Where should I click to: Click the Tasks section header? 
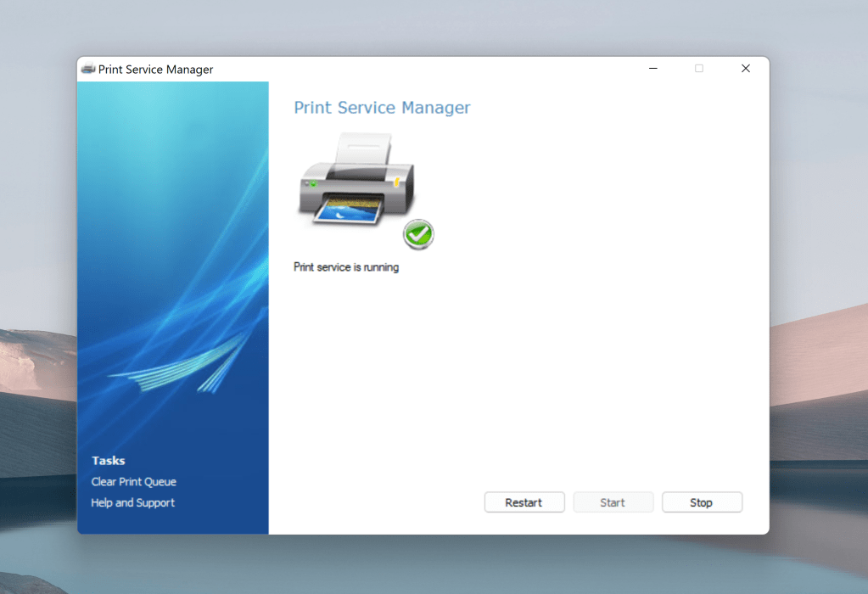click(109, 461)
